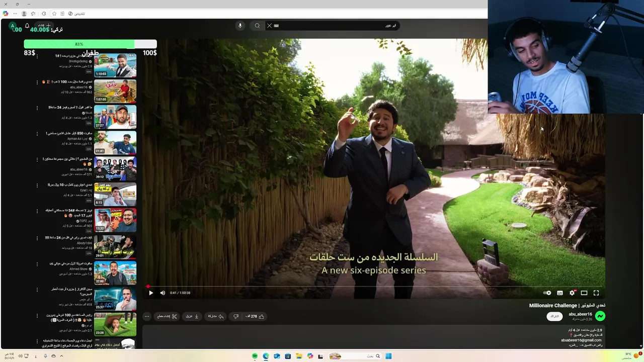Open Spotify from the taskbar

(x=255, y=356)
